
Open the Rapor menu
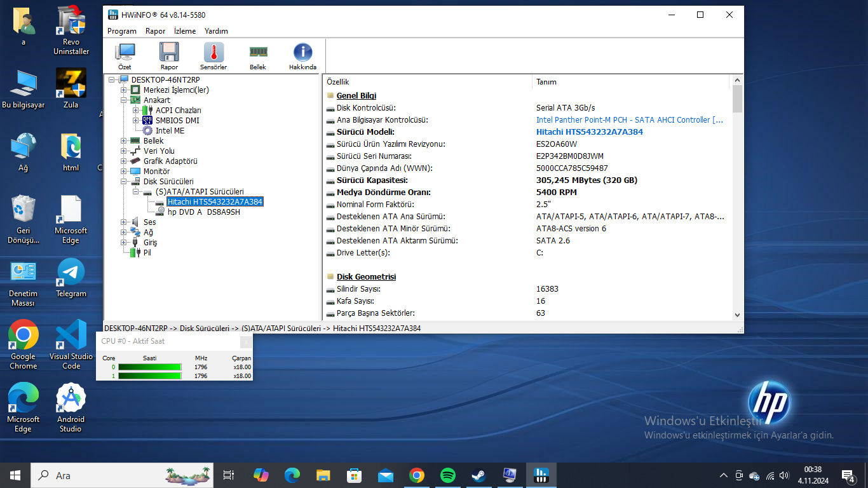pos(156,31)
